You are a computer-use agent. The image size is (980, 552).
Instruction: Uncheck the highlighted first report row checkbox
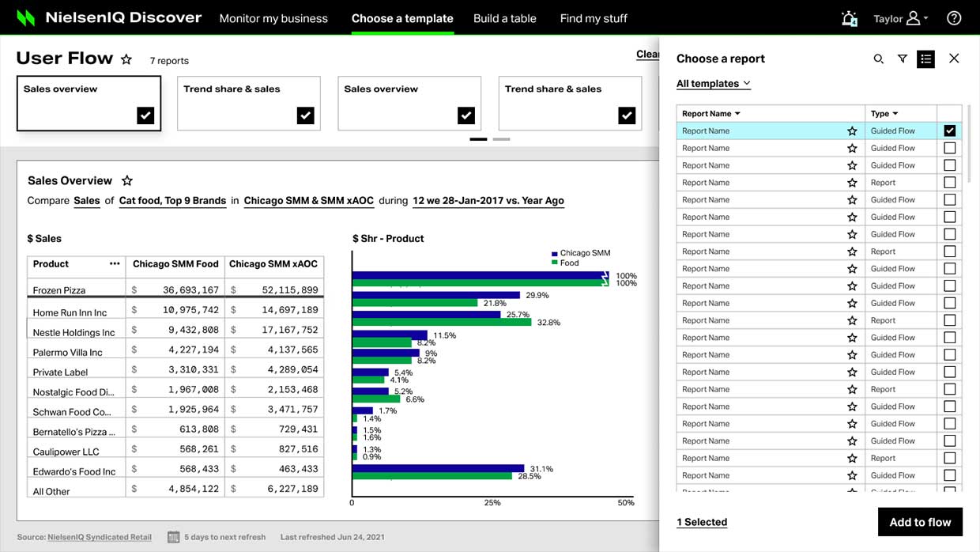click(950, 130)
